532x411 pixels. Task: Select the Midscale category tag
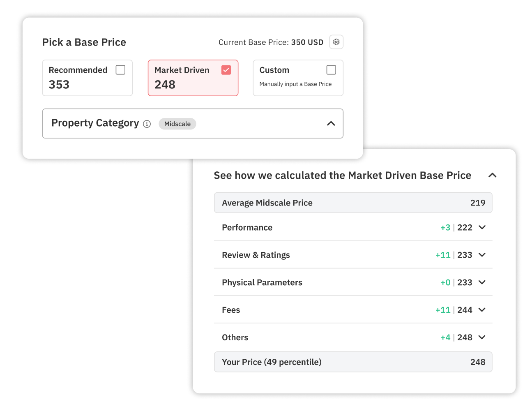point(177,124)
